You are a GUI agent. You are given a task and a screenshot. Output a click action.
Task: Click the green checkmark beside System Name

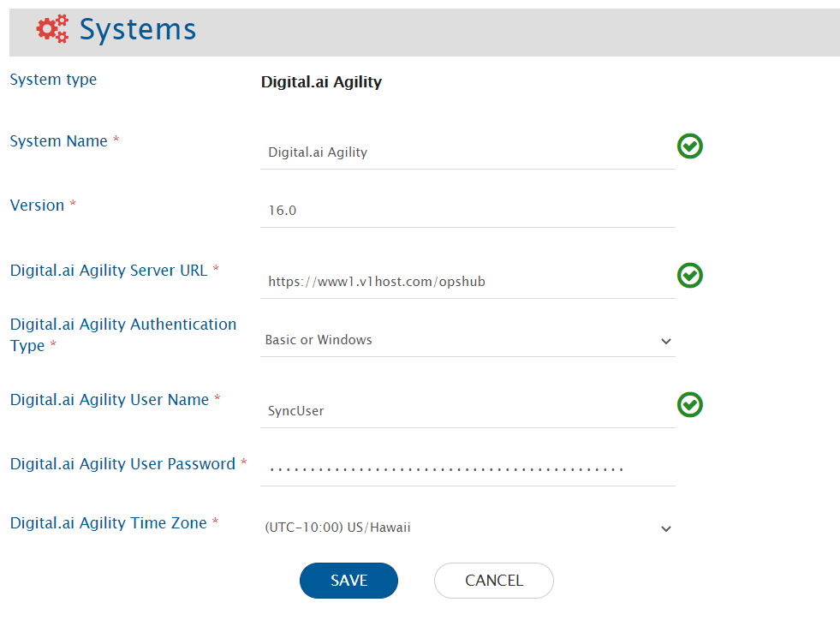click(x=689, y=146)
